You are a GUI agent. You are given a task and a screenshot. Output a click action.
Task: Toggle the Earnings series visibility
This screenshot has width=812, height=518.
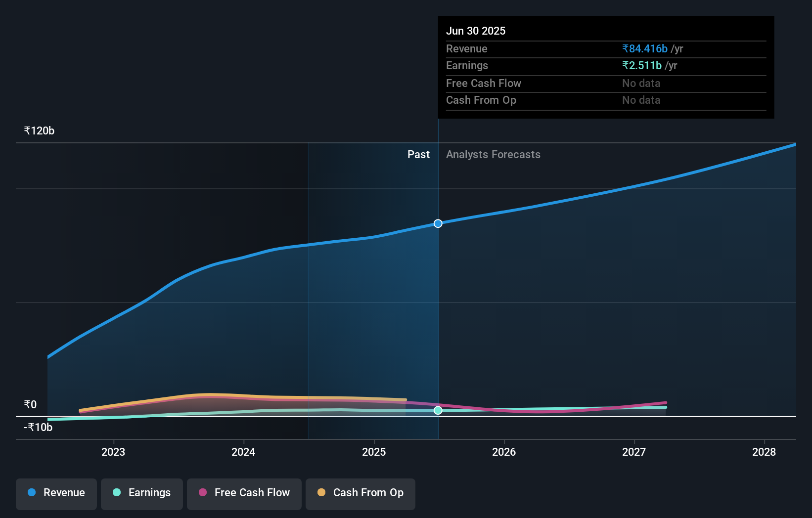(142, 494)
